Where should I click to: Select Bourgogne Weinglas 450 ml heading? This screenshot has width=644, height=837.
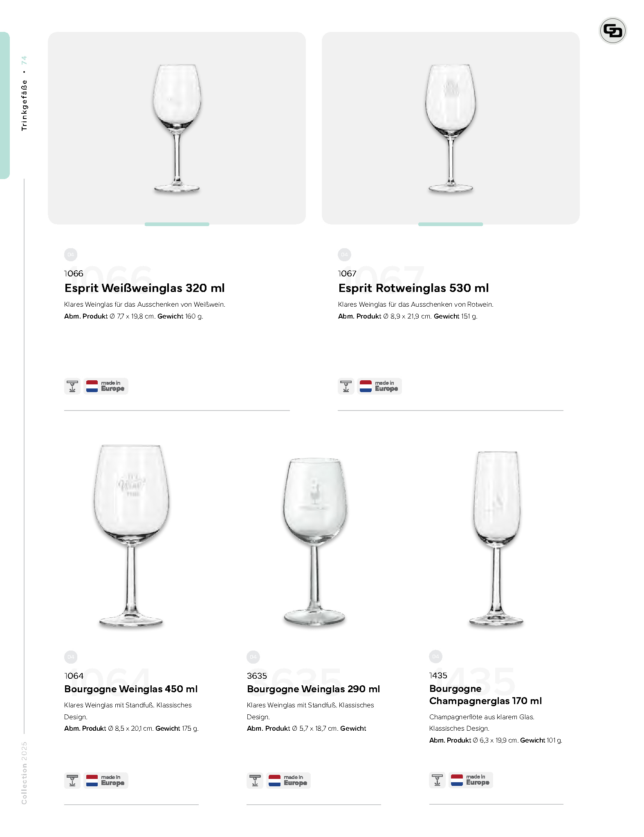click(x=131, y=689)
